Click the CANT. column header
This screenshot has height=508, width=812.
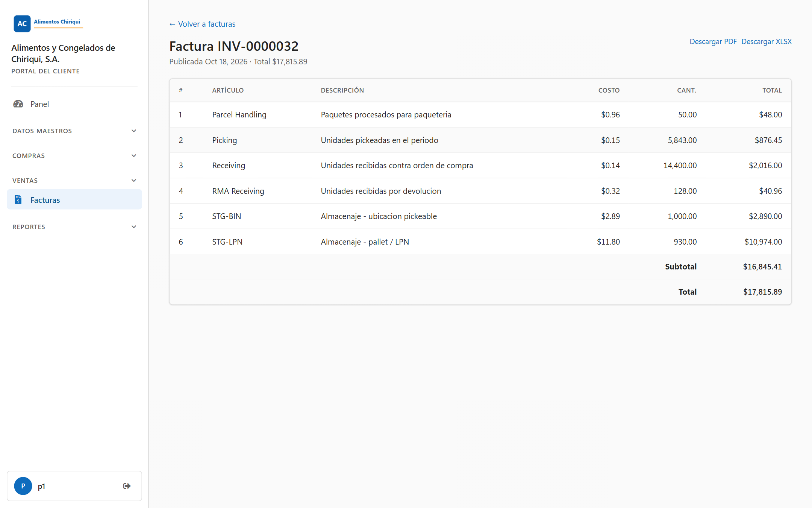coord(687,90)
